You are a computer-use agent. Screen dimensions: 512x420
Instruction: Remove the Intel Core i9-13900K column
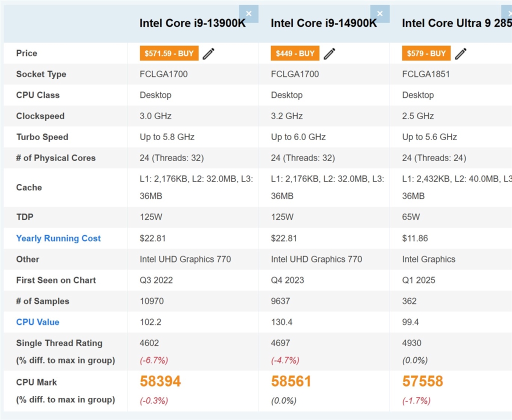click(249, 13)
